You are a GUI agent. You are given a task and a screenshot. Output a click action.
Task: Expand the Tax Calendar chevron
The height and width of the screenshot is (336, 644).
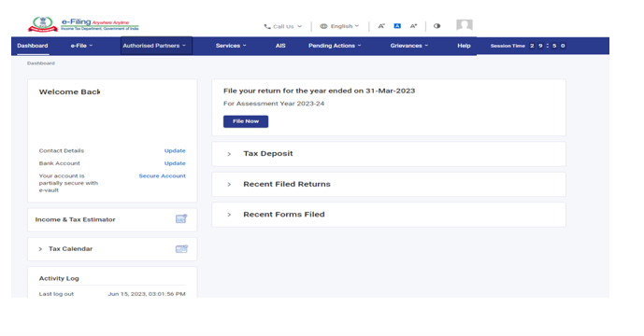coord(40,249)
